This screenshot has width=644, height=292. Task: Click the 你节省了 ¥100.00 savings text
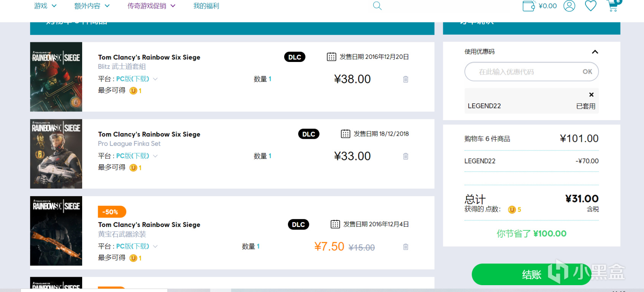[531, 233]
